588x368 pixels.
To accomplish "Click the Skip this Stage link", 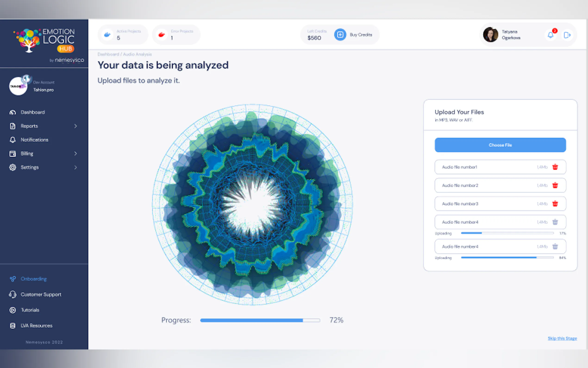I will pos(562,338).
